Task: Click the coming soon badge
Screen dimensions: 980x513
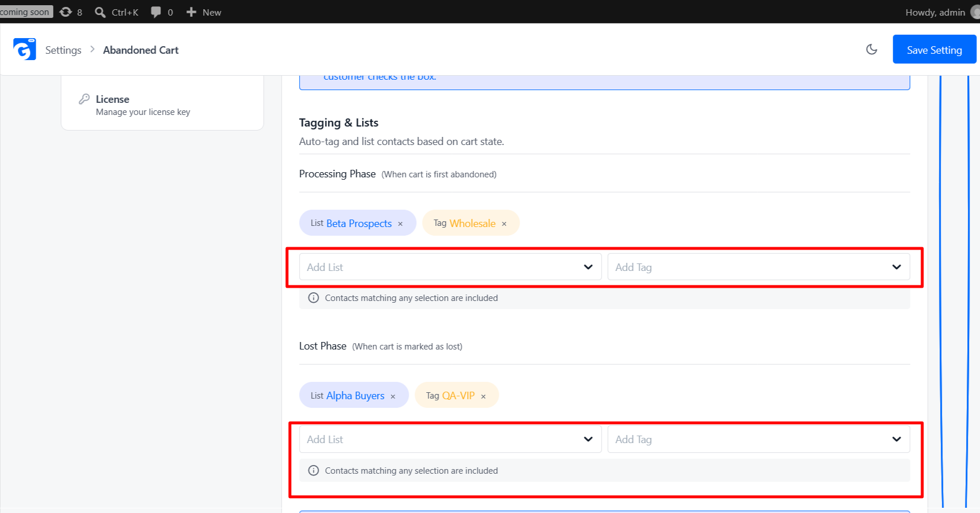Action: (x=26, y=12)
